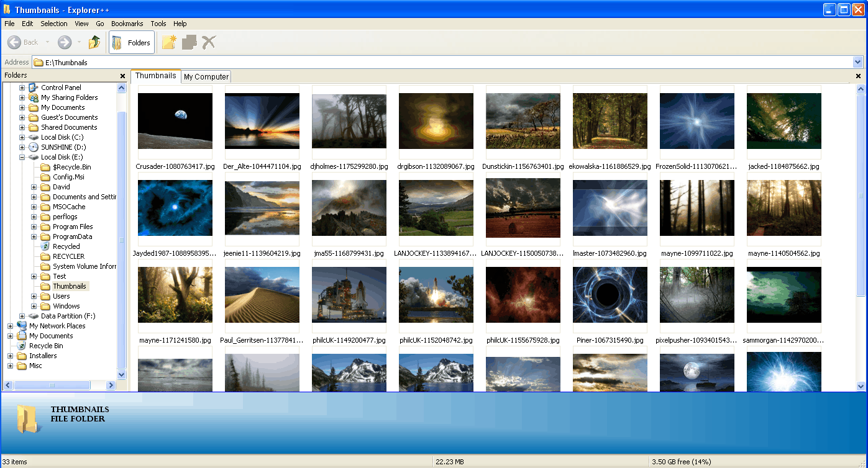Expand the David folder node
Image resolution: width=868 pixels, height=468 pixels.
click(34, 187)
